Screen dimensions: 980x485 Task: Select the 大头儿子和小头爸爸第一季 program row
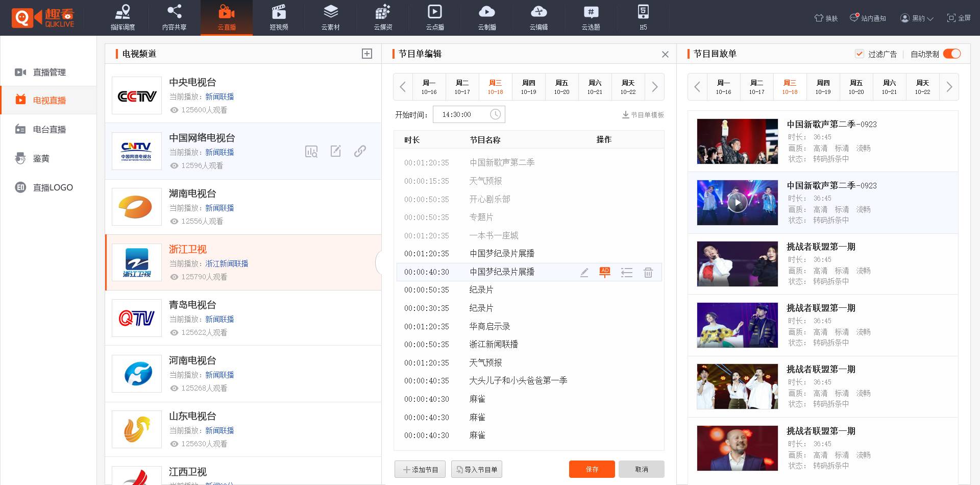click(529, 381)
